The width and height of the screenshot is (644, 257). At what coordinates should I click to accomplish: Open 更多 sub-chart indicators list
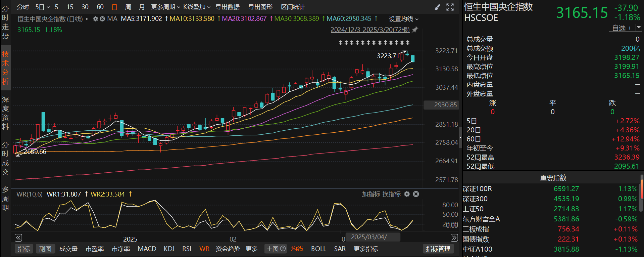(252, 249)
